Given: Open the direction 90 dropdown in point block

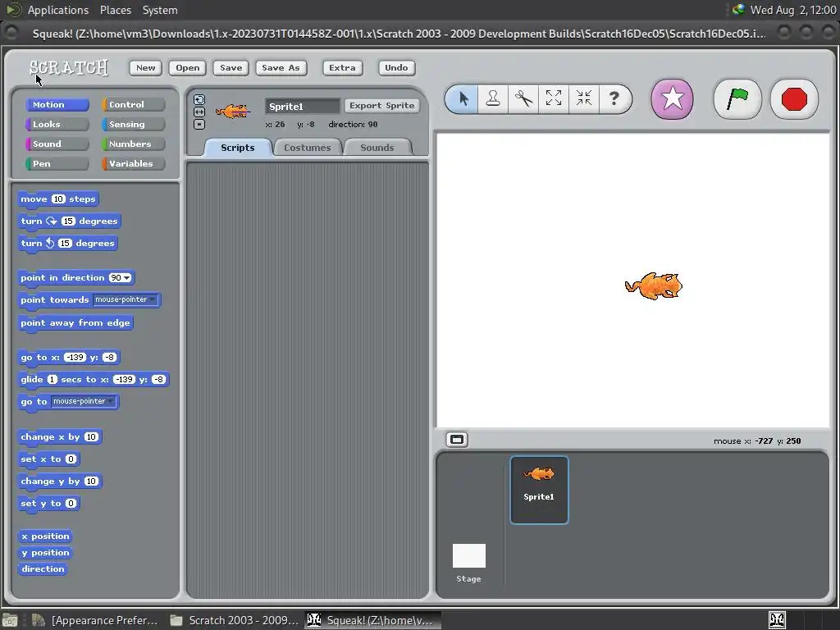Looking at the screenshot, I should (127, 277).
